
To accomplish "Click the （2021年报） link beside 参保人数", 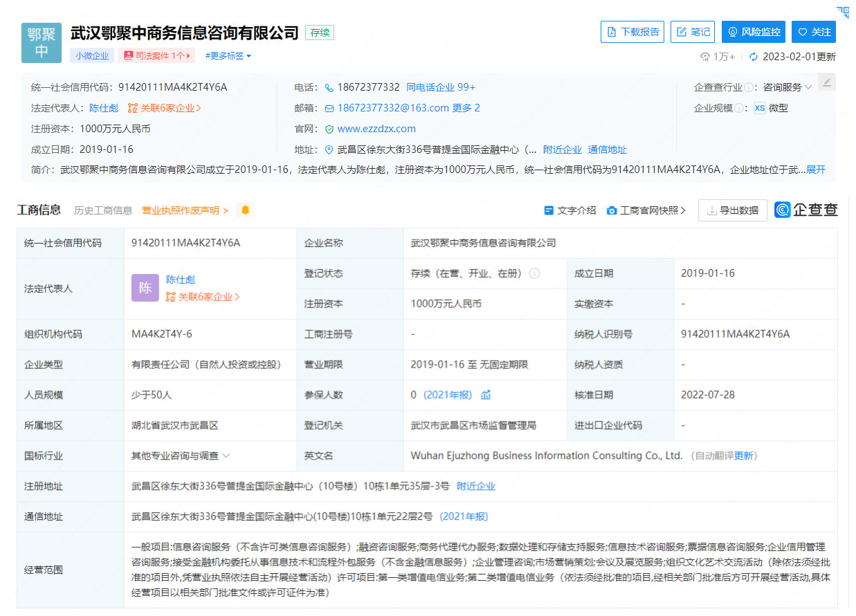I will tap(448, 395).
